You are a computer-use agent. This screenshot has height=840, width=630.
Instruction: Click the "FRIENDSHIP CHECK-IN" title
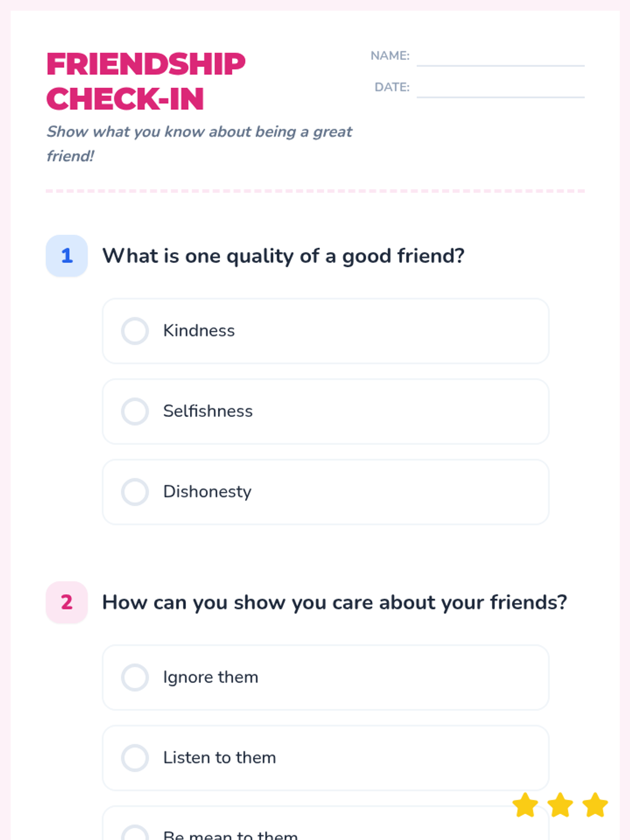(x=146, y=81)
